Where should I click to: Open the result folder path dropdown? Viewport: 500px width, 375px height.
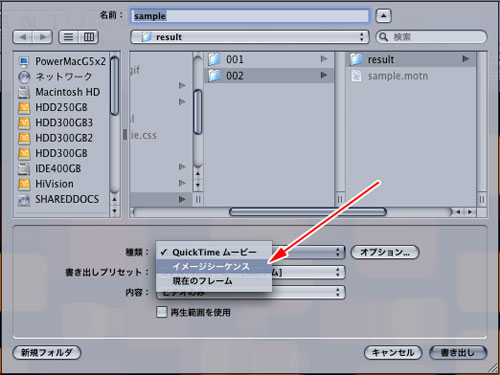tap(250, 37)
